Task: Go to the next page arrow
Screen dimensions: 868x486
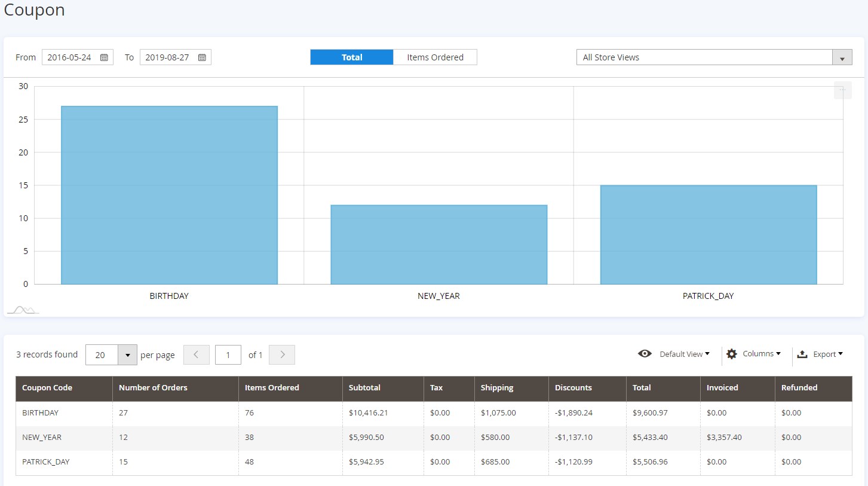Action: pos(282,354)
